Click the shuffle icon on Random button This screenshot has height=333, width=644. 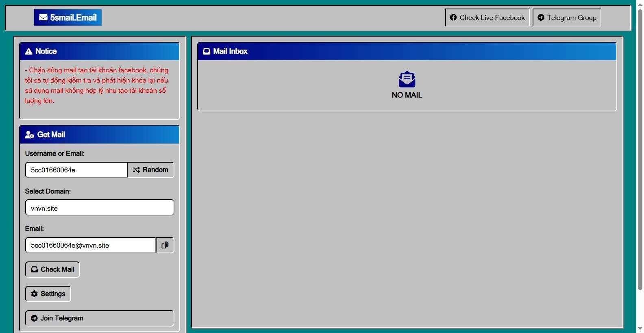click(x=136, y=170)
